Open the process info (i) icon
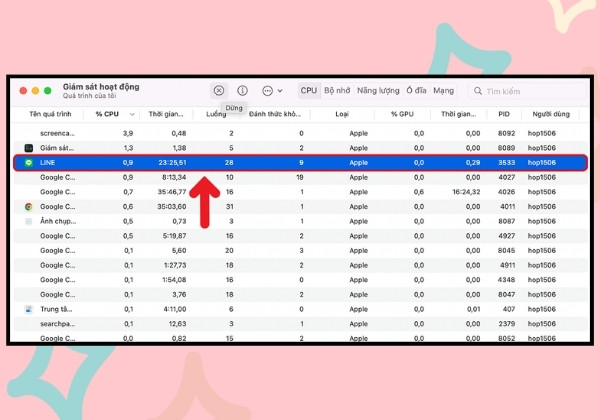The height and width of the screenshot is (420, 600). pyautogui.click(x=242, y=91)
